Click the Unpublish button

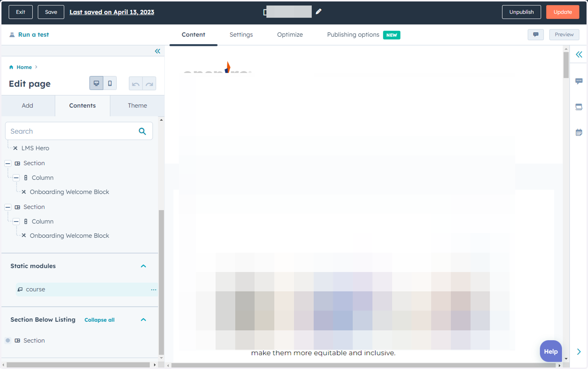[x=521, y=12]
